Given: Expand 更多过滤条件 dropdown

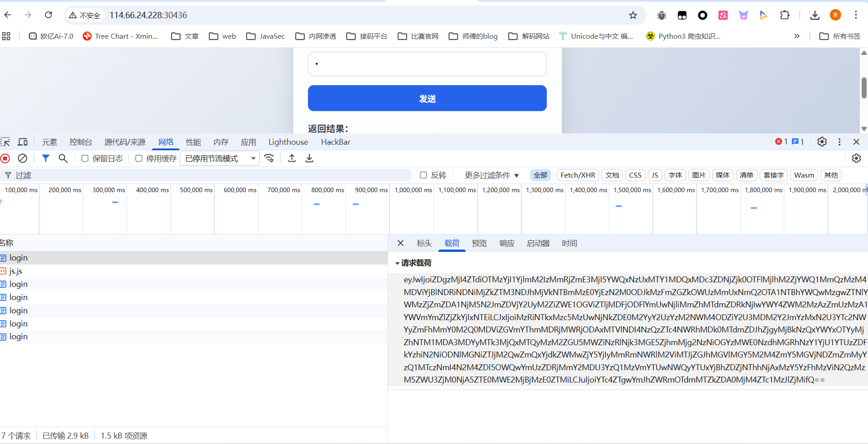Looking at the screenshot, I should pyautogui.click(x=491, y=175).
